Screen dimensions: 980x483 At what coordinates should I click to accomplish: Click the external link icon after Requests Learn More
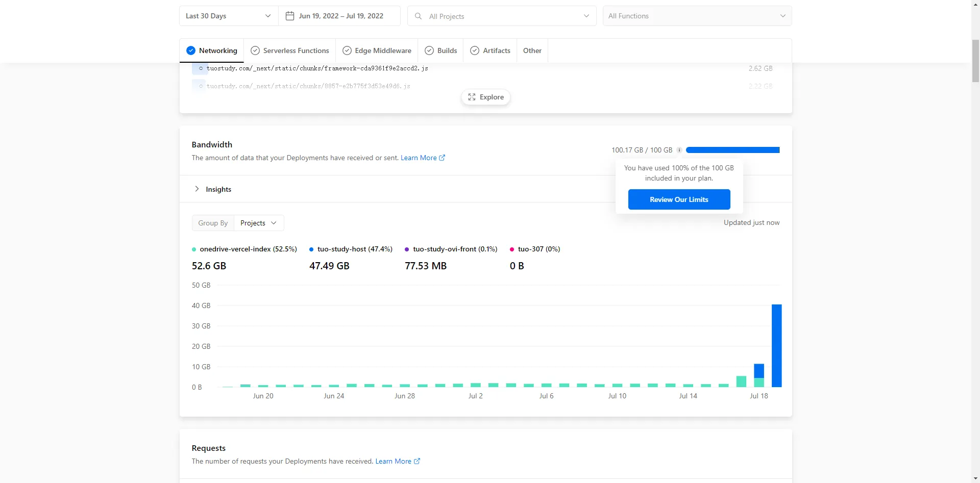click(417, 461)
